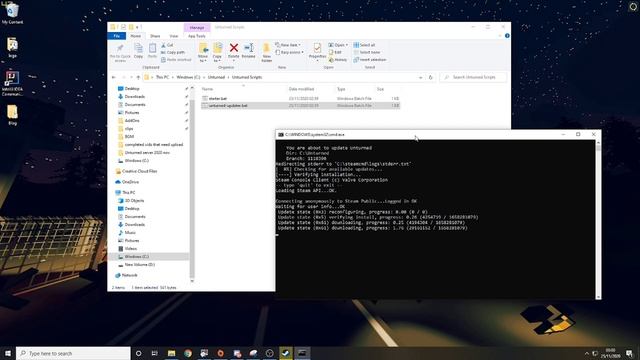This screenshot has height=360, width=640.
Task: Click History in the Open group
Action: click(x=338, y=60)
